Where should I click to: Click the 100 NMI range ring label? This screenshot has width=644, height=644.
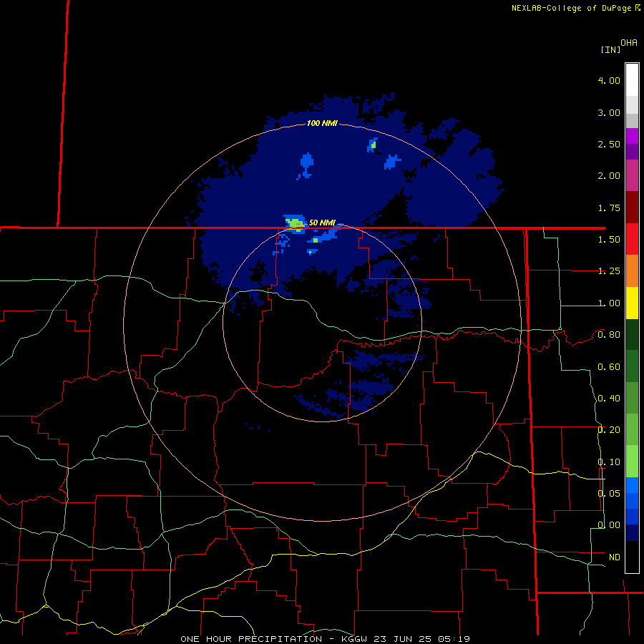pos(322,123)
